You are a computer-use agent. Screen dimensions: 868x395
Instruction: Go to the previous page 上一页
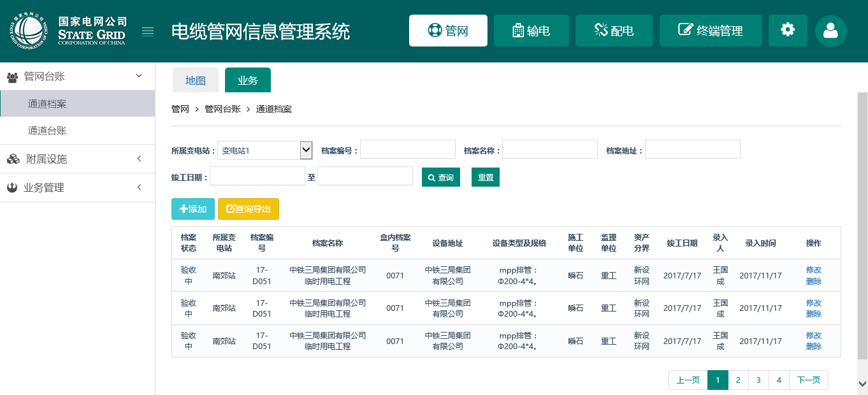pos(688,380)
